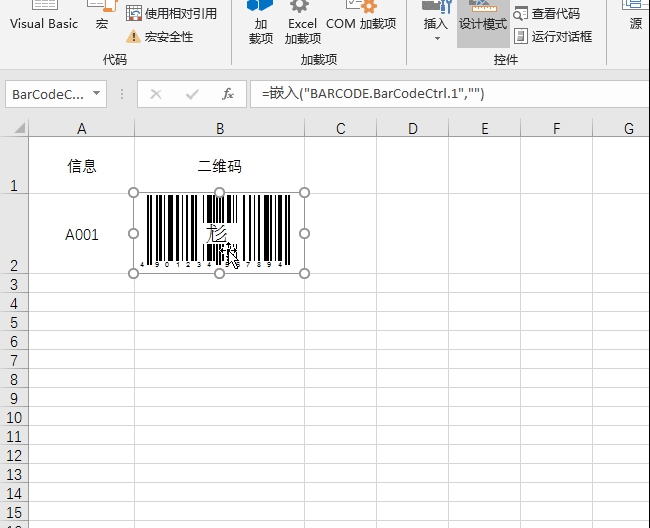Open the fx insert function dialog

tap(228, 94)
